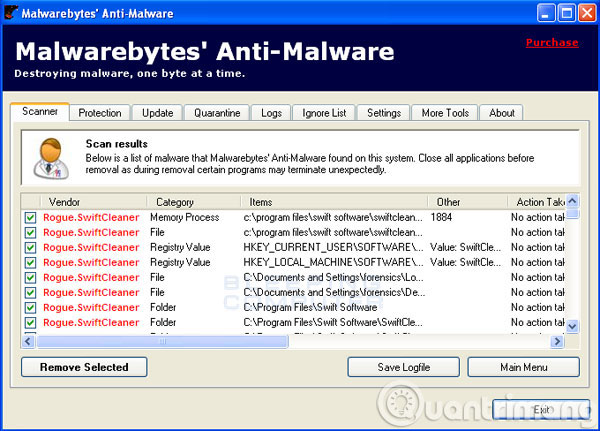Open the Update tab
The image size is (600, 431).
(157, 113)
